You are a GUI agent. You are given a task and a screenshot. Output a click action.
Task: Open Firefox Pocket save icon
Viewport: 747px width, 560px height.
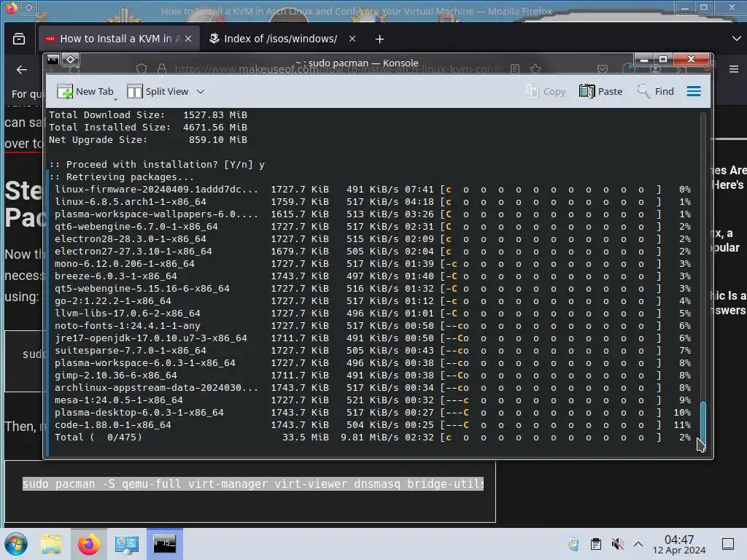pyautogui.click(x=603, y=69)
